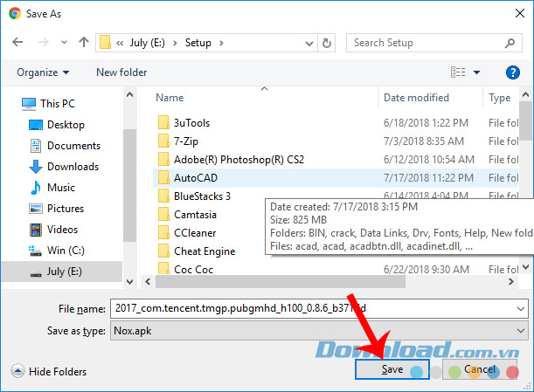This screenshot has height=392, width=534.
Task: Refresh the Setup folder view
Action: point(326,43)
